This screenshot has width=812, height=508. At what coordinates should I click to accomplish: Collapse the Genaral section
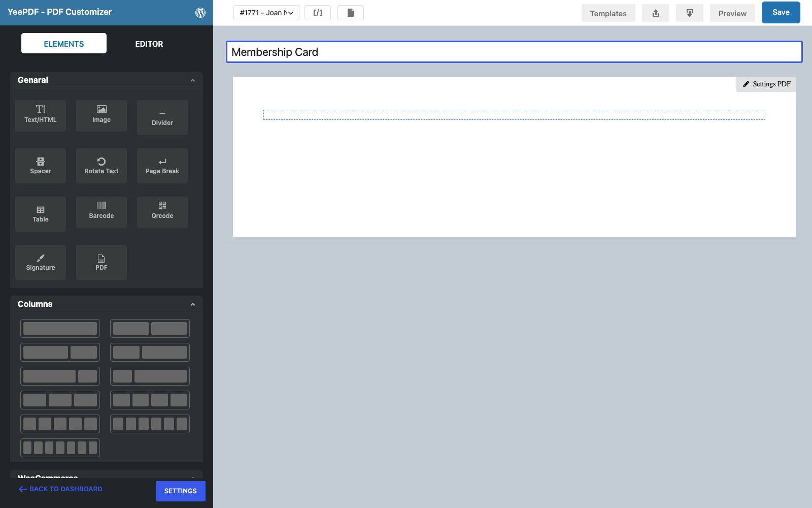coord(193,80)
